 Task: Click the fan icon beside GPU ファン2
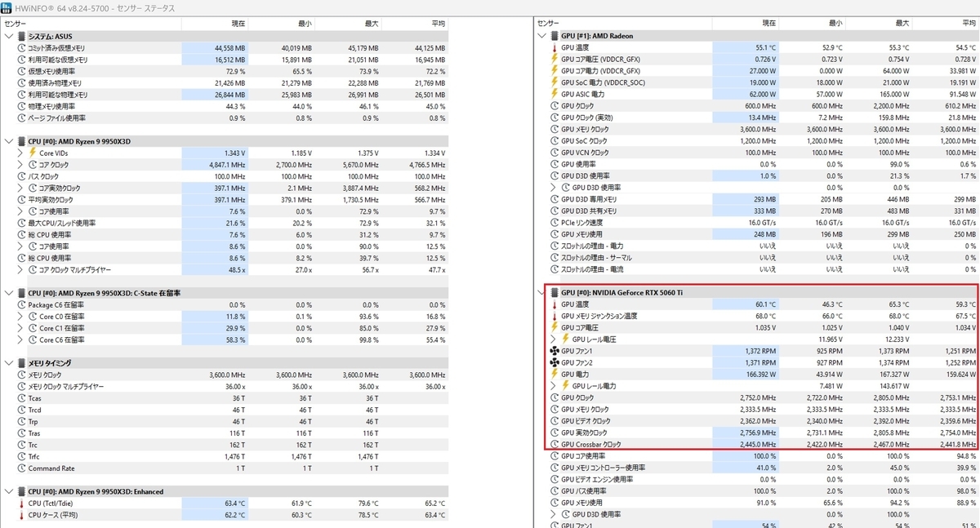pos(555,362)
